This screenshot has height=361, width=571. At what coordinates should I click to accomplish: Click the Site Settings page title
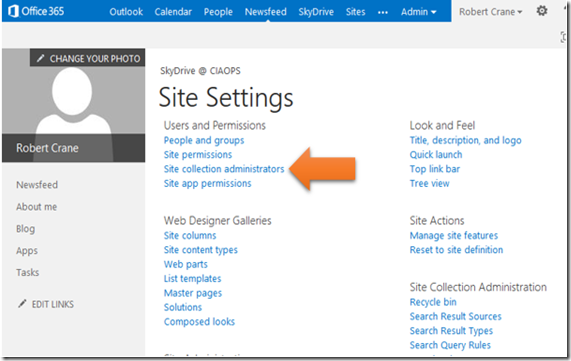226,98
